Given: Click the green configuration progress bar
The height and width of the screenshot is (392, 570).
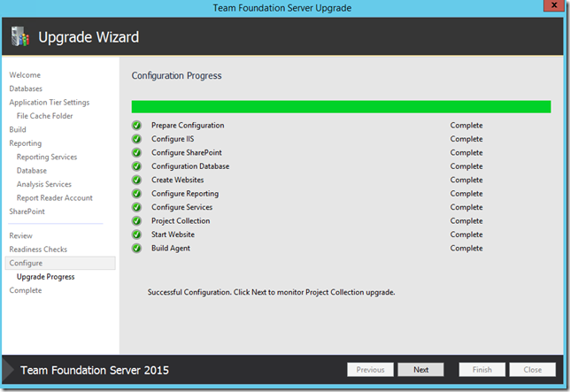Looking at the screenshot, I should click(341, 107).
